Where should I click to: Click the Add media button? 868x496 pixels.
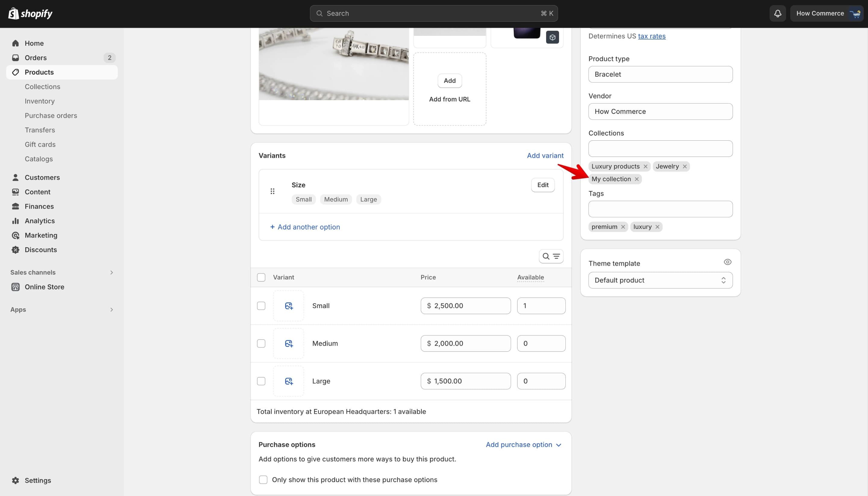click(x=449, y=81)
